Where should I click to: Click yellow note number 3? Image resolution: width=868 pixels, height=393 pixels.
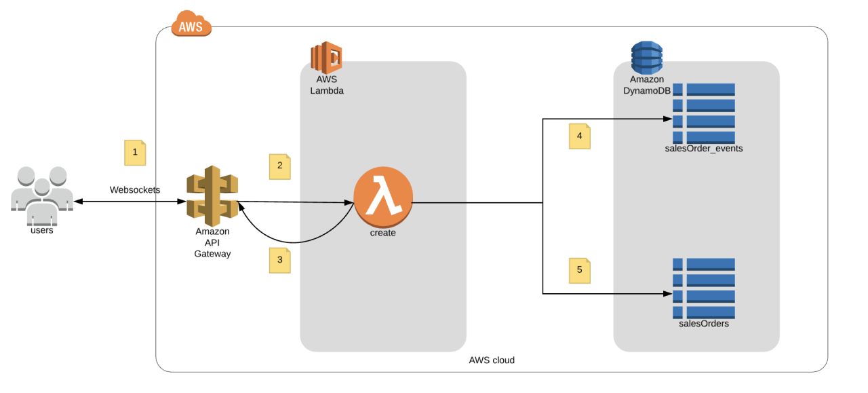[280, 260]
